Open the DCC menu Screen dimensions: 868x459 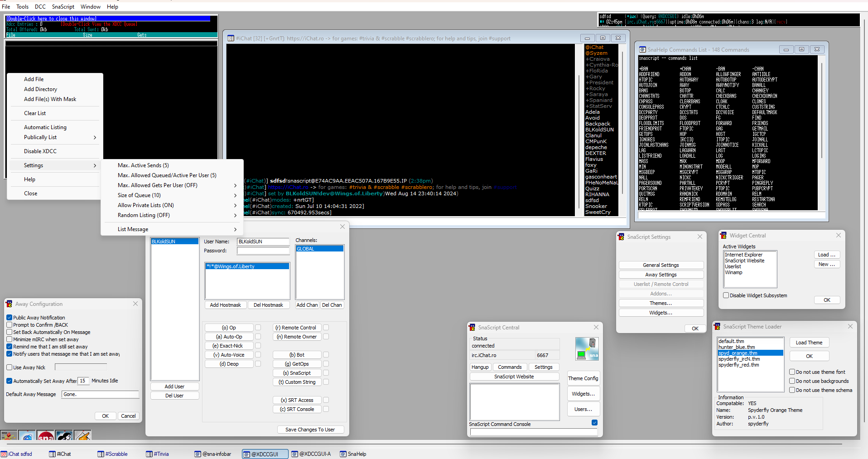click(x=40, y=7)
